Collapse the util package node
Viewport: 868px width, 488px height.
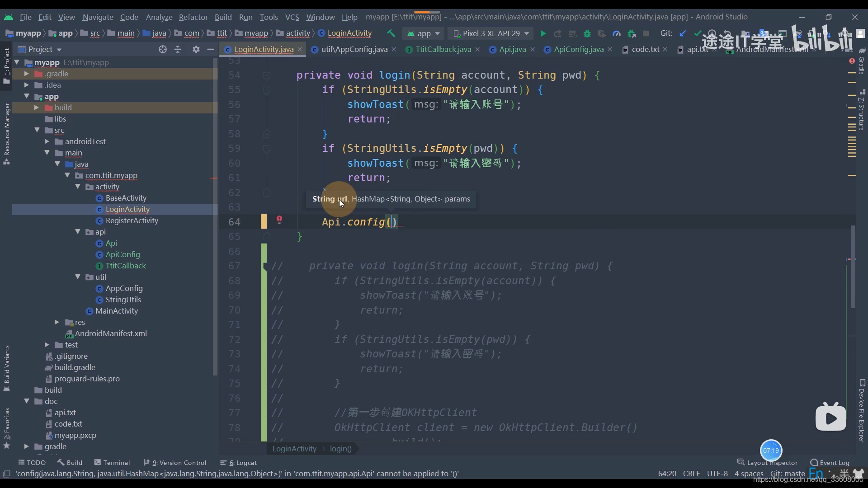pyautogui.click(x=78, y=277)
